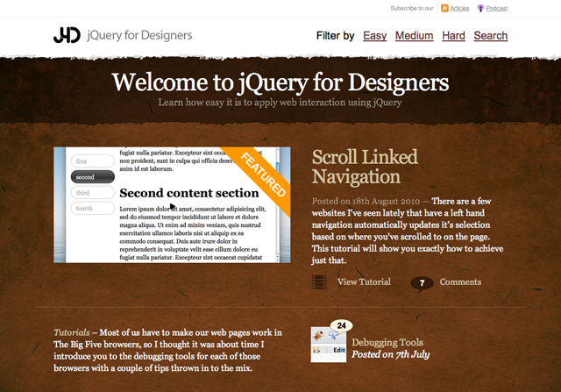Click the View Tutorial link
Image resolution: width=561 pixels, height=392 pixels.
point(364,282)
